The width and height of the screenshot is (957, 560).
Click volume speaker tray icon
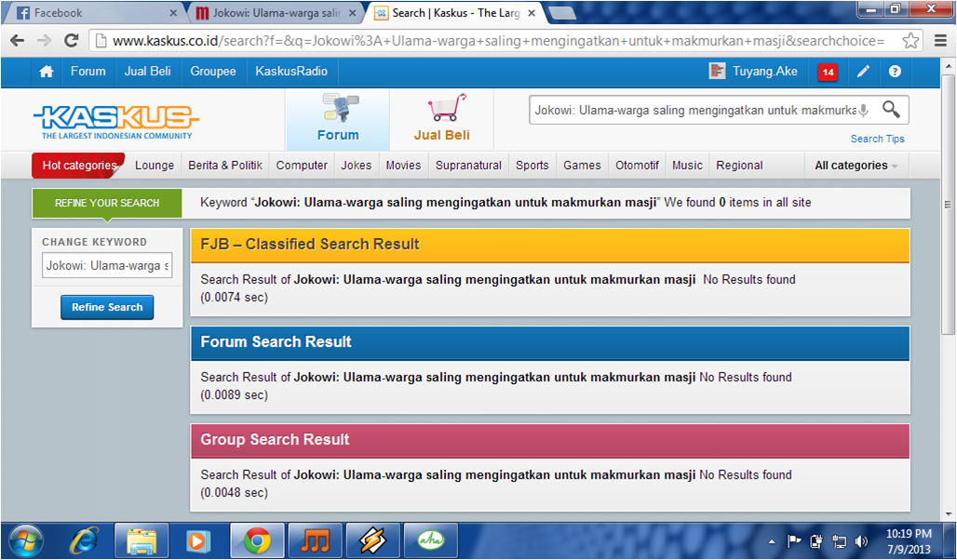tap(862, 541)
